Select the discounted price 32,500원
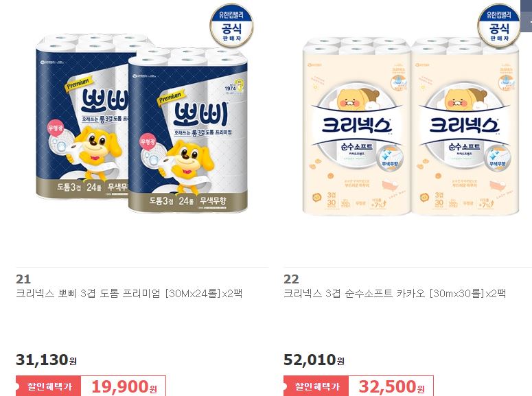 (391, 386)
